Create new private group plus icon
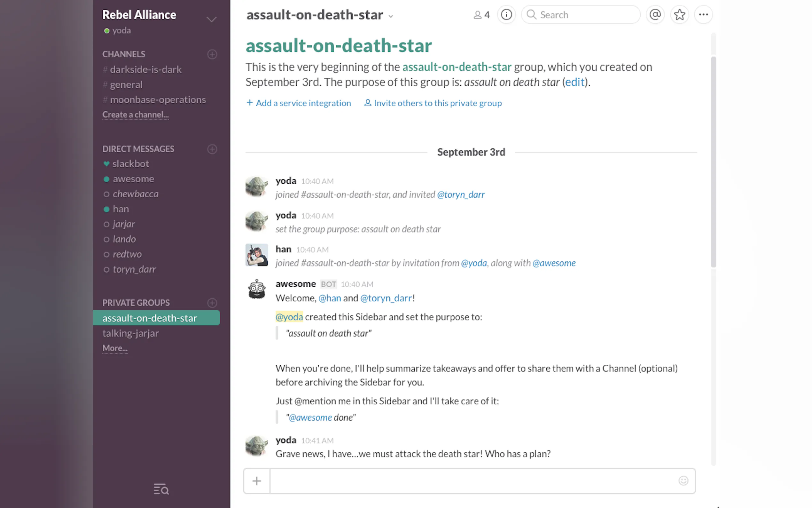This screenshot has height=508, width=812. (x=212, y=303)
